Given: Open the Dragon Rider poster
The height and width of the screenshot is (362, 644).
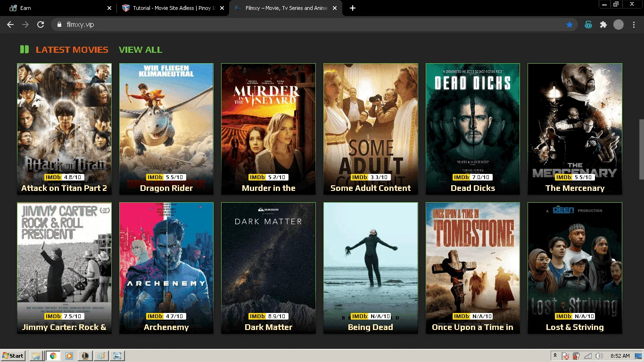Looking at the screenshot, I should coord(166,129).
